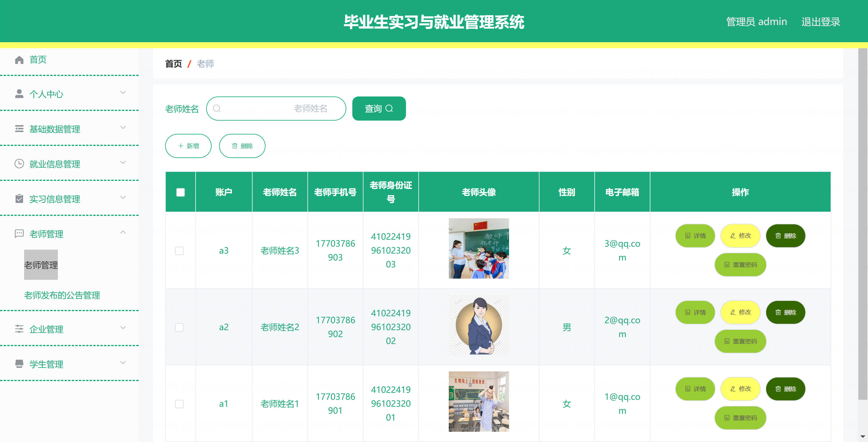This screenshot has height=442, width=868.
Task: Expand the 个人中心 chevron
Action: pyautogui.click(x=123, y=92)
